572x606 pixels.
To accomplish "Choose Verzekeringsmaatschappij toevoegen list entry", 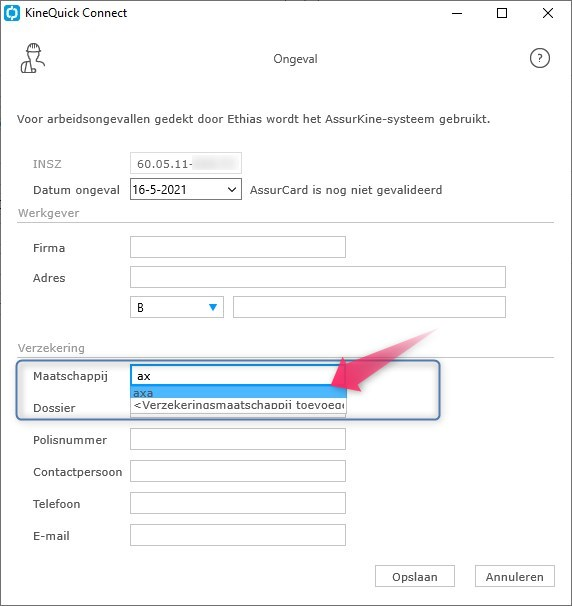I will [238, 405].
